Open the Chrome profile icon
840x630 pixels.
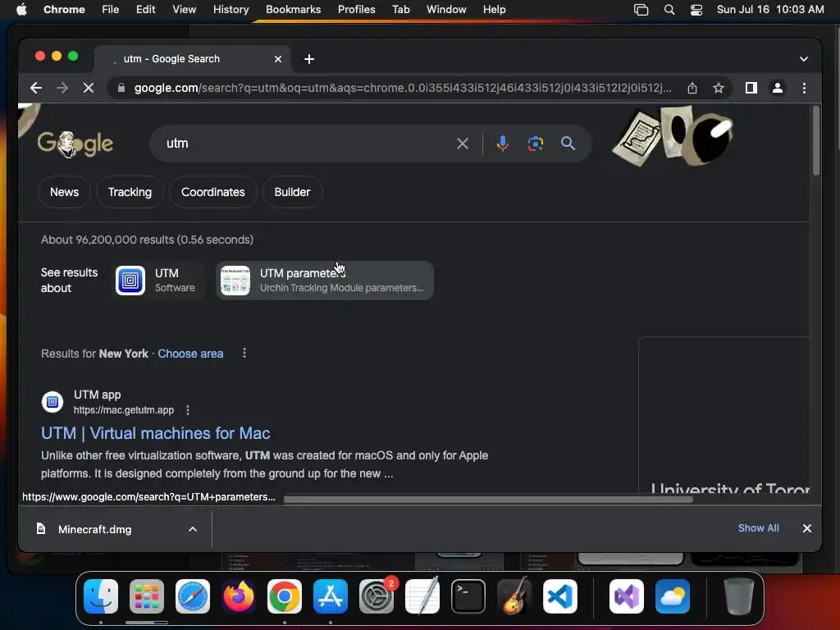click(x=778, y=88)
